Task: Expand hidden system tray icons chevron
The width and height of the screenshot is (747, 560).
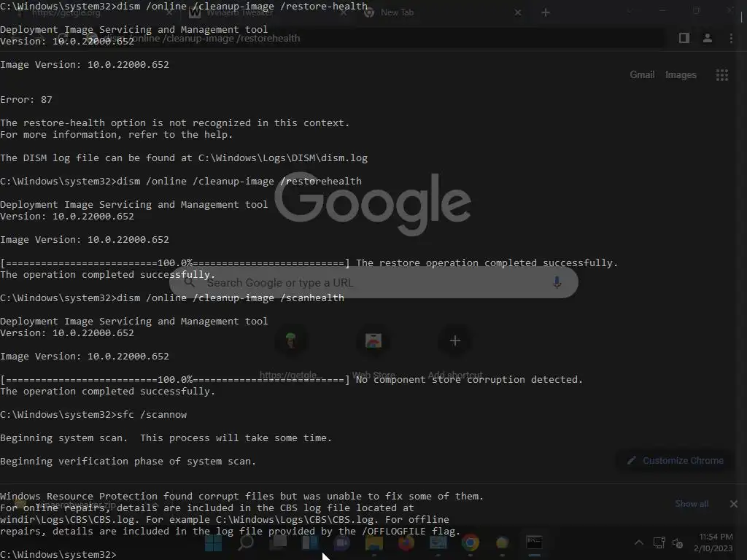Action: click(639, 542)
